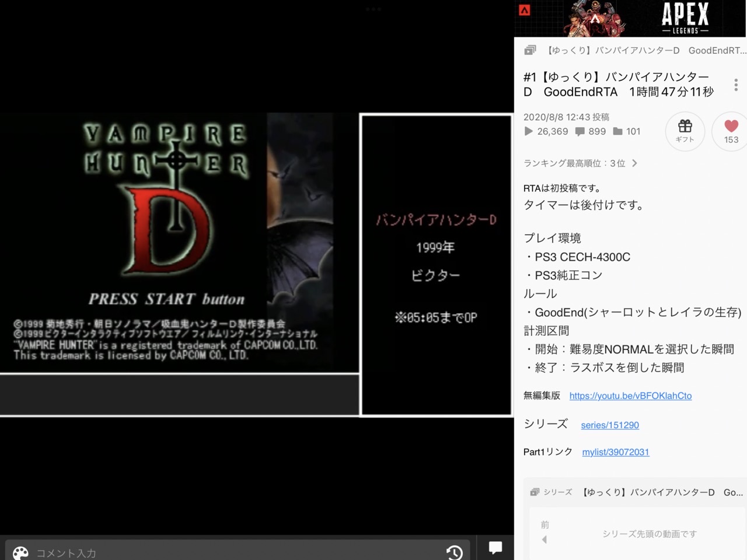The height and width of the screenshot is (560, 747).
Task: Show the comment list speech bubble
Action: (x=495, y=547)
